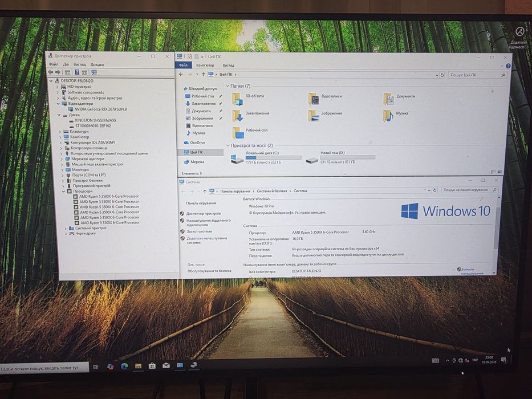Click Forward arrow in Device Manager toolbar
Image resolution: width=532 pixels, height=399 pixels.
(x=58, y=72)
